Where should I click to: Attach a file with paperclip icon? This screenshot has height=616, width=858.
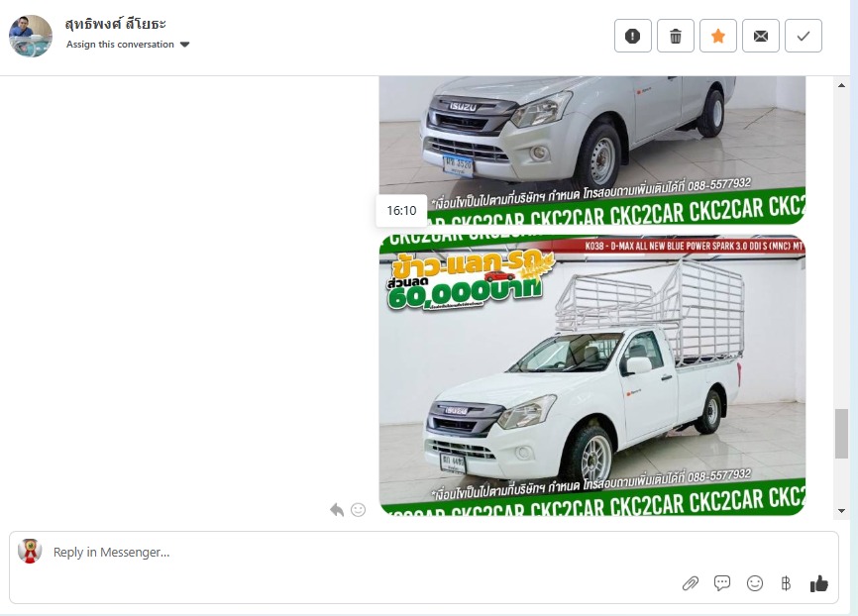(691, 583)
